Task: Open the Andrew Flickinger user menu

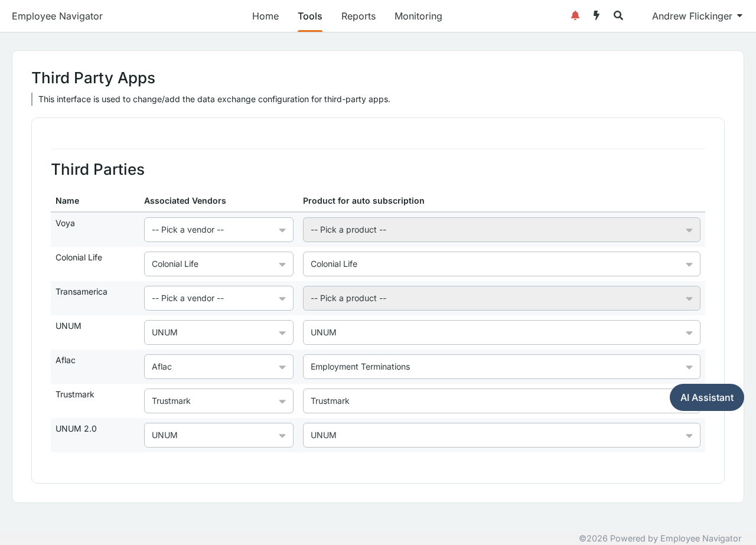Action: [697, 16]
